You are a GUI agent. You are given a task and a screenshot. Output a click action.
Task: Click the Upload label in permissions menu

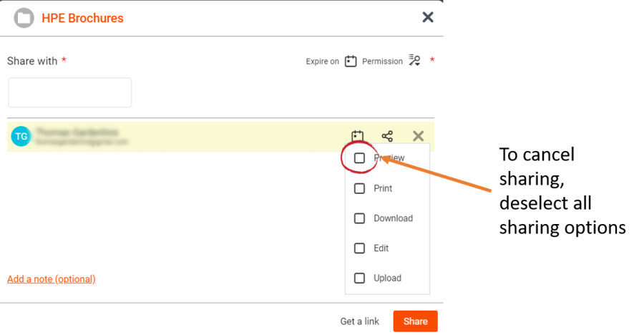[387, 278]
